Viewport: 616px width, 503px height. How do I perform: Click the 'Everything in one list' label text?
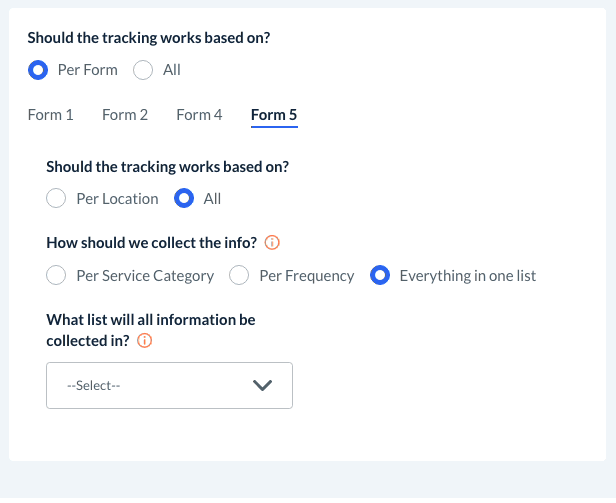click(467, 275)
